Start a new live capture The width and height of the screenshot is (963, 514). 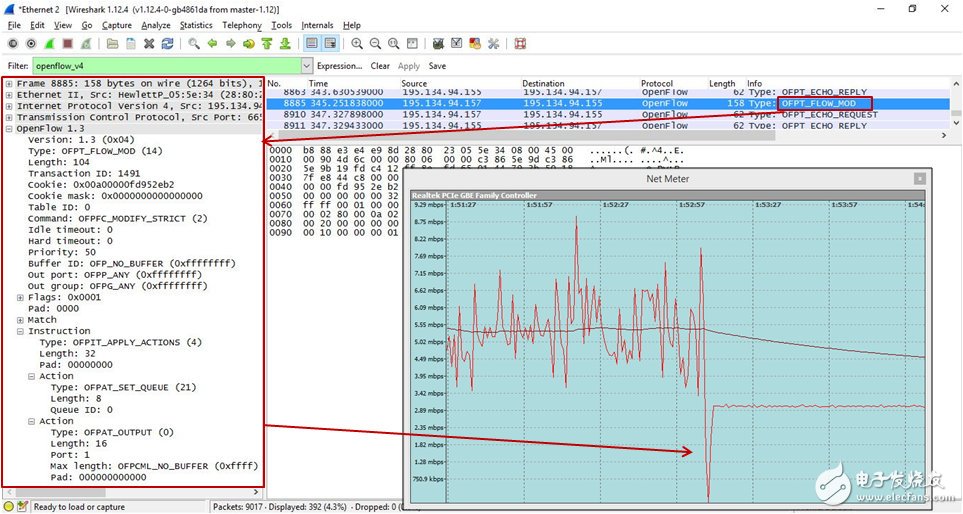click(x=48, y=44)
